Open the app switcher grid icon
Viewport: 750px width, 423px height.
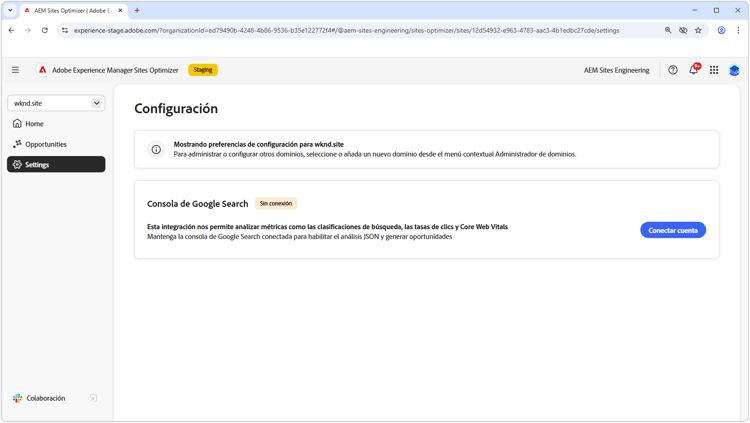click(x=714, y=70)
